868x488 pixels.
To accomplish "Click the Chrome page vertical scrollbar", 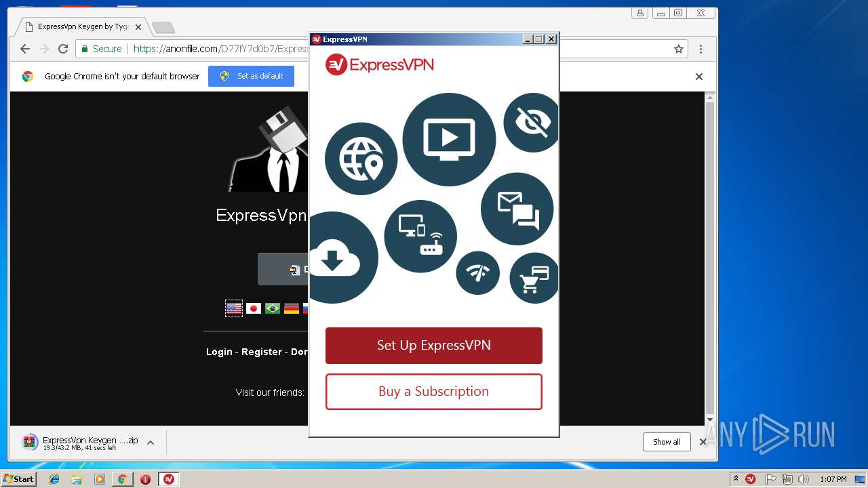I will (710, 258).
